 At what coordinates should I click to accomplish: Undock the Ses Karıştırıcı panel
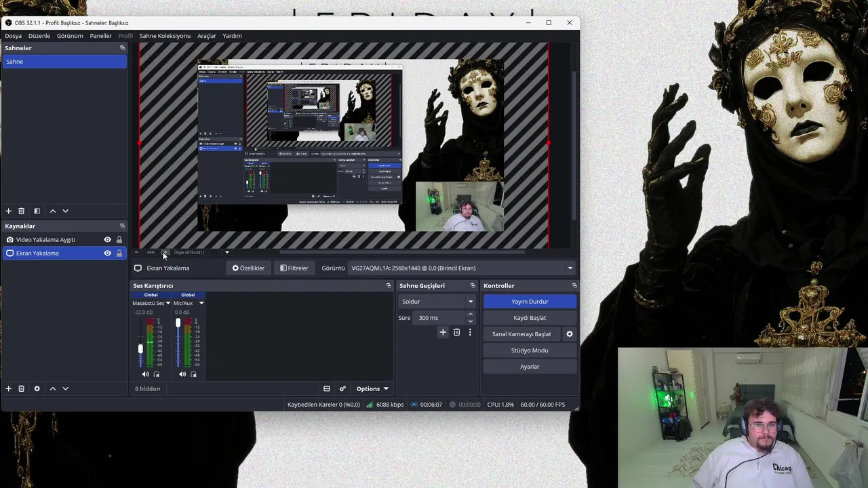389,286
